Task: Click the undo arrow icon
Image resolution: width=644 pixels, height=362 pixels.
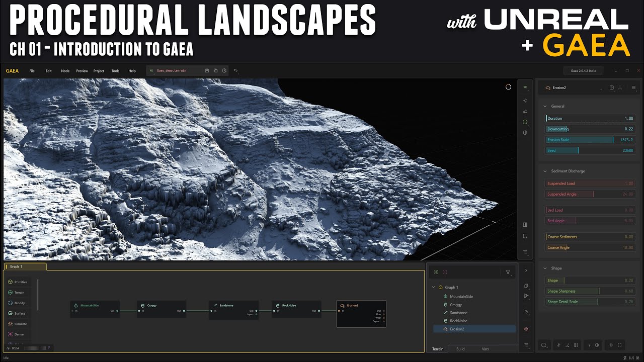Action: (x=235, y=71)
